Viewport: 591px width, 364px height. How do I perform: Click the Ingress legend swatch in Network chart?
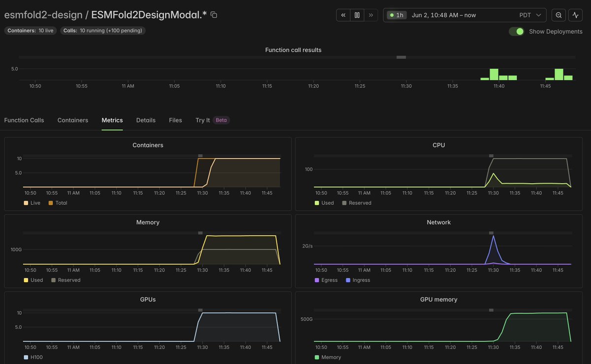349,280
